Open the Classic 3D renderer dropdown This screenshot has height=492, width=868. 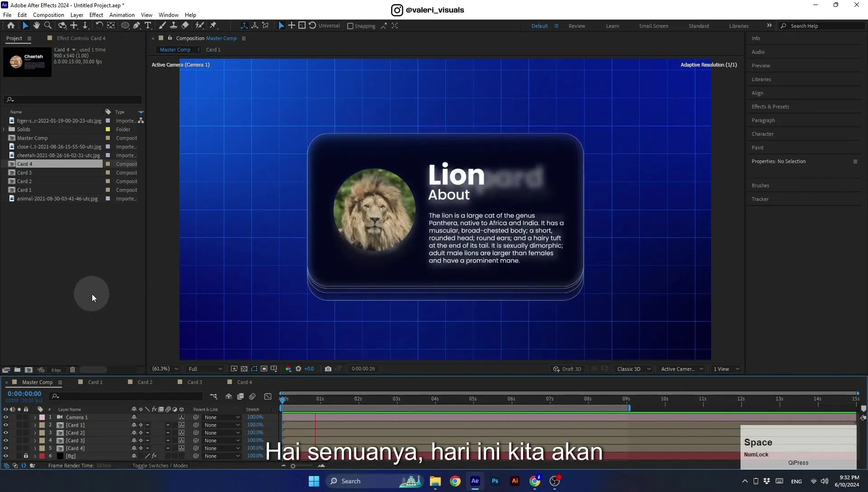click(634, 369)
